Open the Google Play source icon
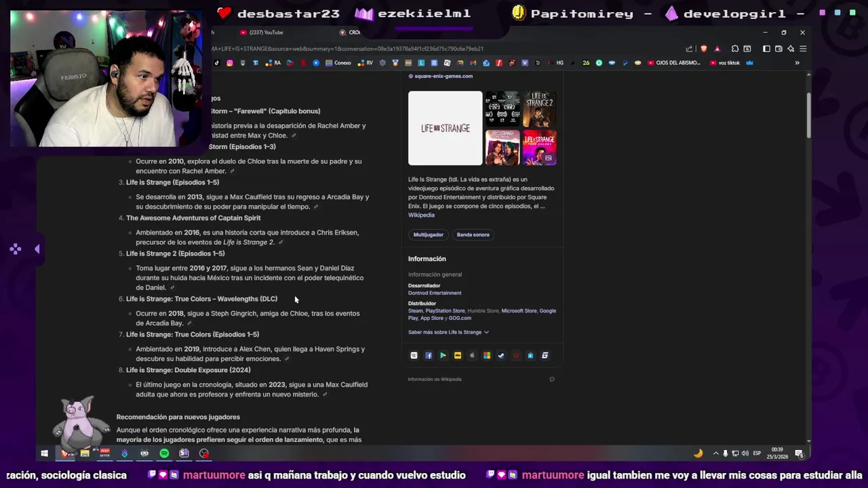 point(443,355)
